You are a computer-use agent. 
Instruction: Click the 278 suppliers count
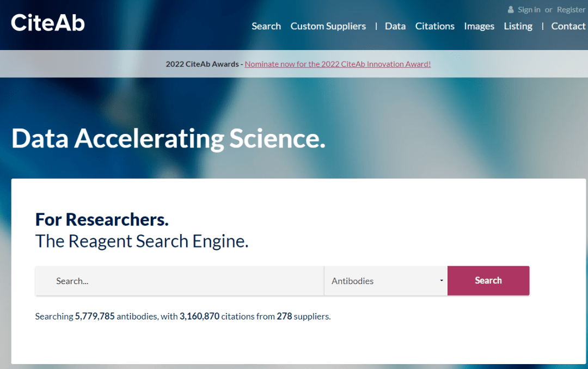click(284, 316)
